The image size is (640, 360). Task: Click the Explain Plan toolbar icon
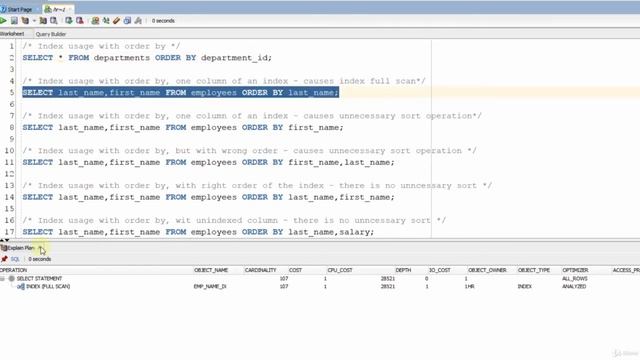(x=25, y=20)
